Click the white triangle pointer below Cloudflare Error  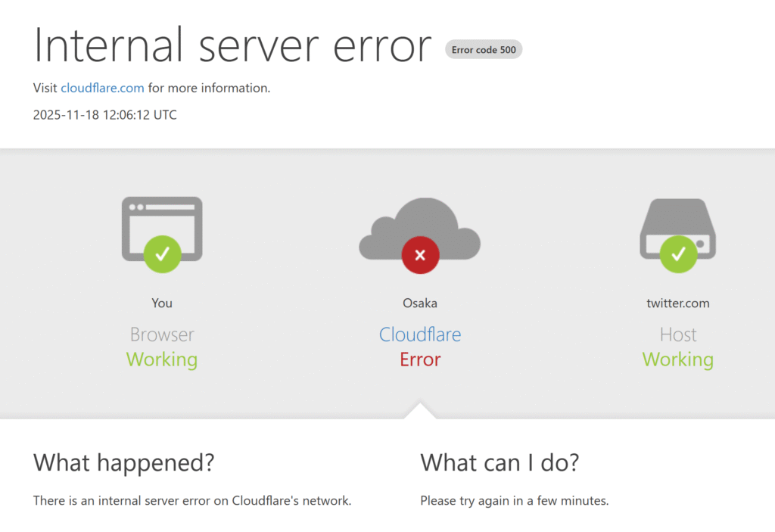click(420, 411)
